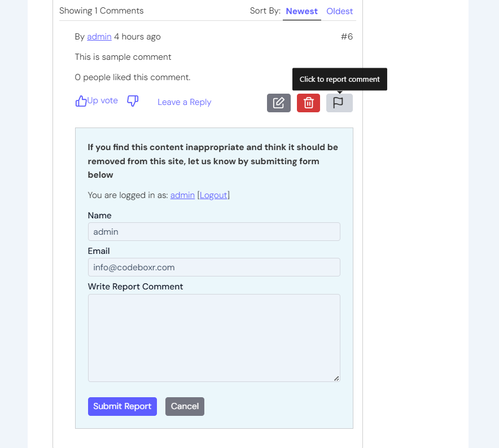Viewport: 499px width, 448px height.
Task: Click the thumbs-down downvote icon
Action: pos(133,101)
